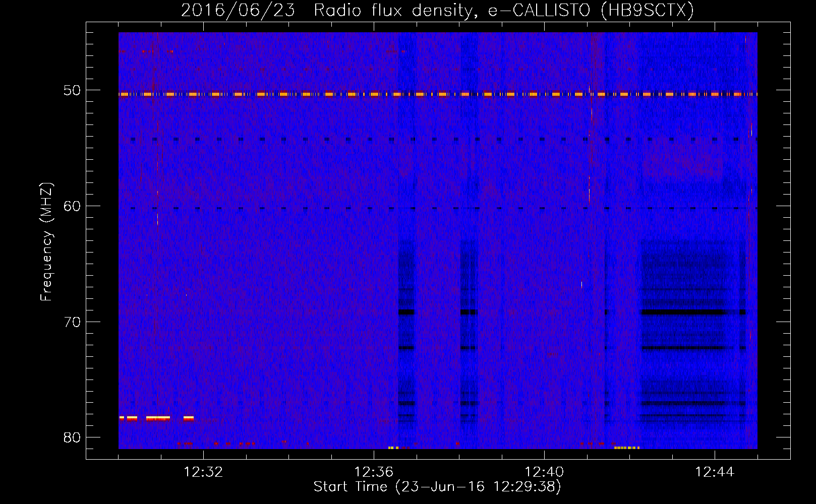Click the plot title '2016/06/23 Radio flux density'
Screen dimensions: 816x504
coord(328,10)
